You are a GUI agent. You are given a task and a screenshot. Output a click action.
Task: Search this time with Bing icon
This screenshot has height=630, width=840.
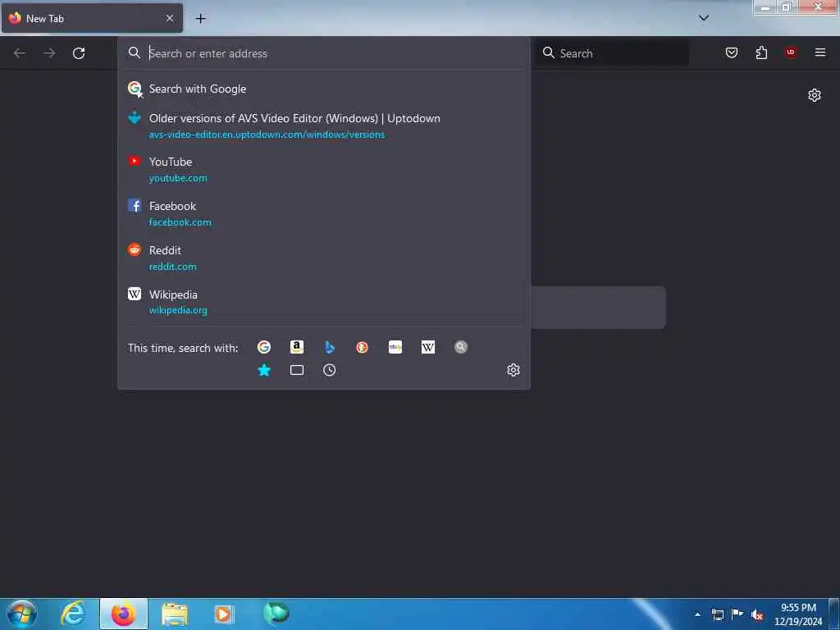[x=330, y=347]
